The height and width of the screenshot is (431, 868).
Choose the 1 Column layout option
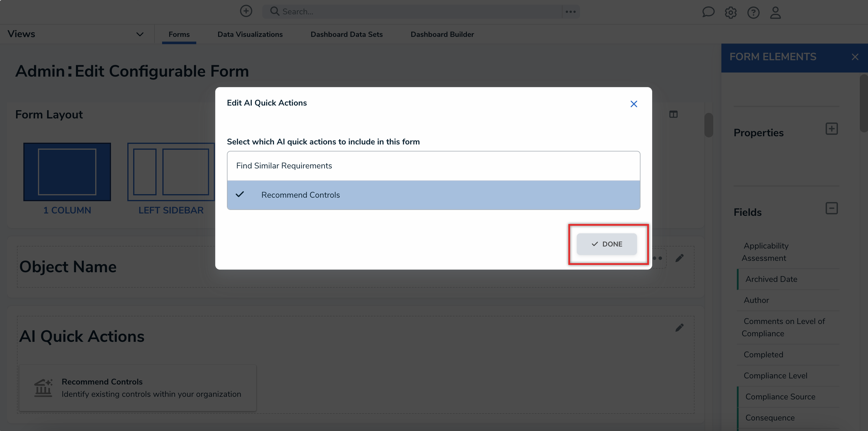click(x=67, y=172)
